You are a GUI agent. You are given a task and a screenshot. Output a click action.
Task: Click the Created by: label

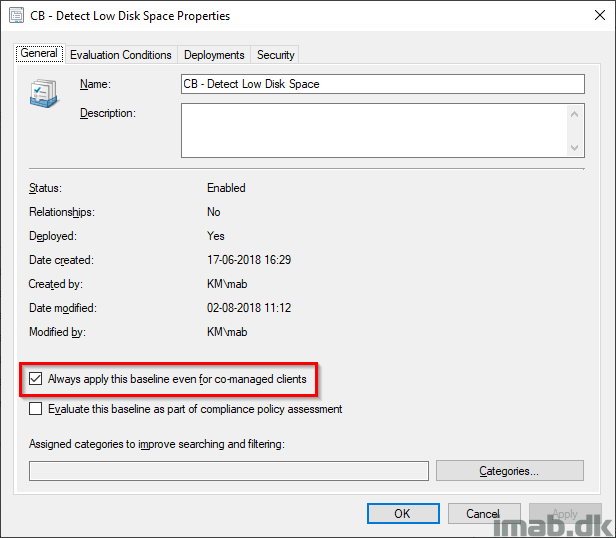click(x=56, y=284)
